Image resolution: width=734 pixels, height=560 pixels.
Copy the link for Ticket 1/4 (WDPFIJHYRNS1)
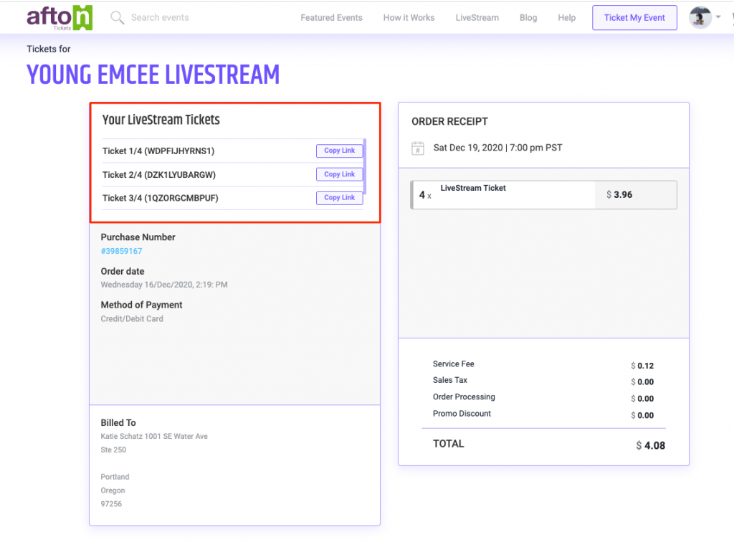(339, 151)
